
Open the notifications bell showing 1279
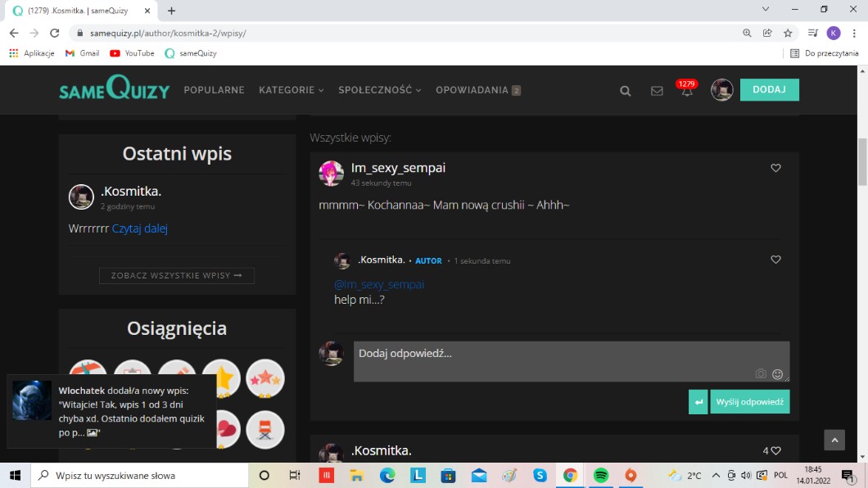click(x=687, y=90)
